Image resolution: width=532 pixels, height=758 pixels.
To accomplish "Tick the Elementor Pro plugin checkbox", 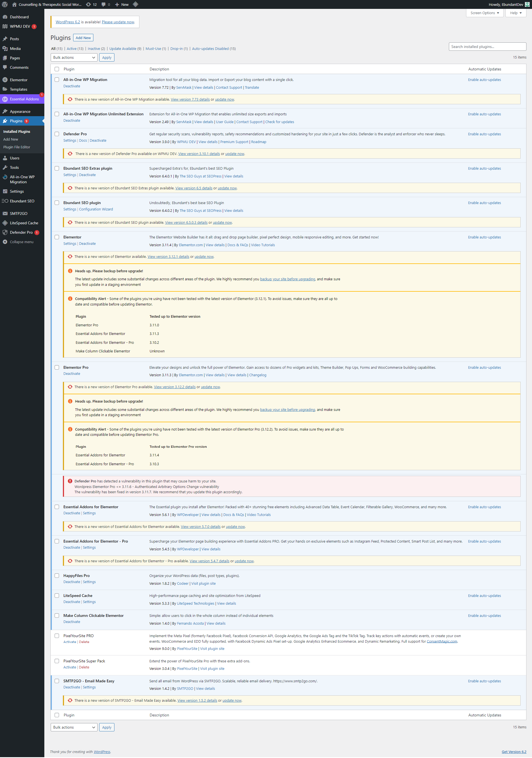I will click(57, 367).
